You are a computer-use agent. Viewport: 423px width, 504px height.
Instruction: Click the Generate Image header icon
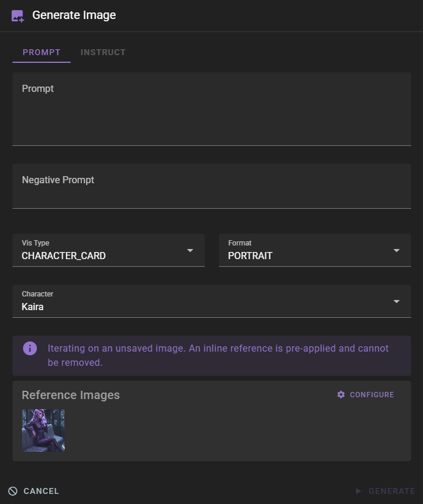click(17, 15)
